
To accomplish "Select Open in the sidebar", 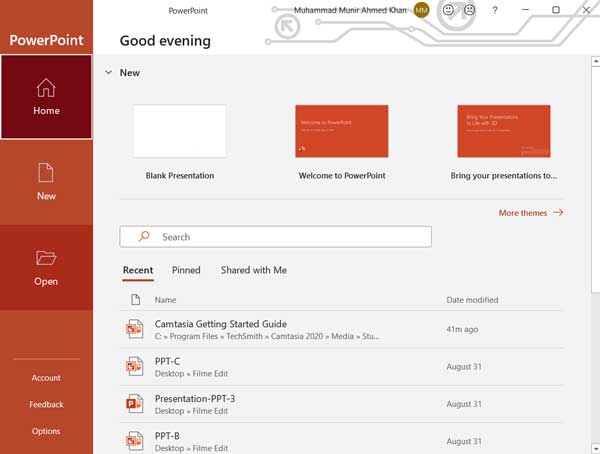I will [46, 267].
